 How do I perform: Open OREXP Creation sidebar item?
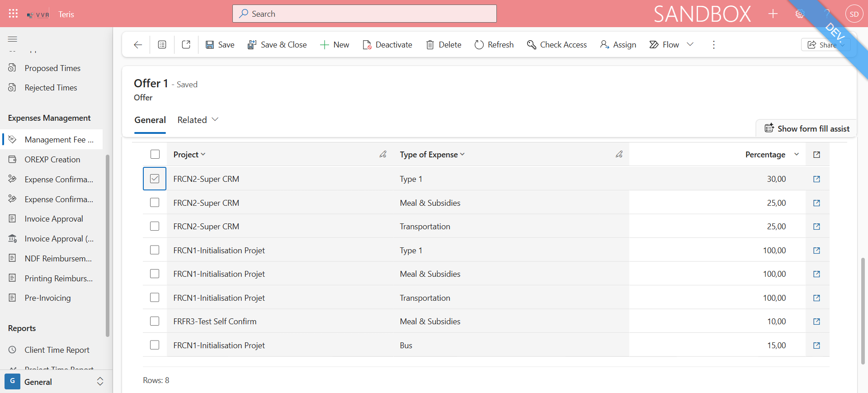click(x=52, y=160)
